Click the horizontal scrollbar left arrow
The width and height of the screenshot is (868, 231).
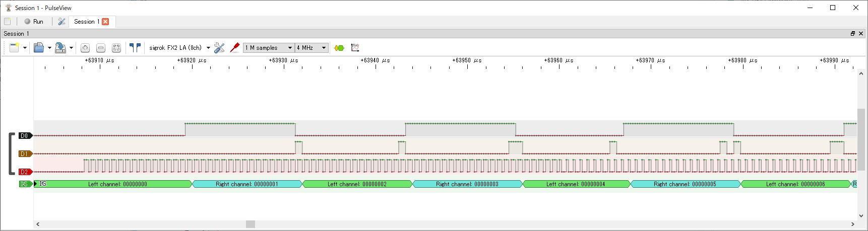pos(38,224)
